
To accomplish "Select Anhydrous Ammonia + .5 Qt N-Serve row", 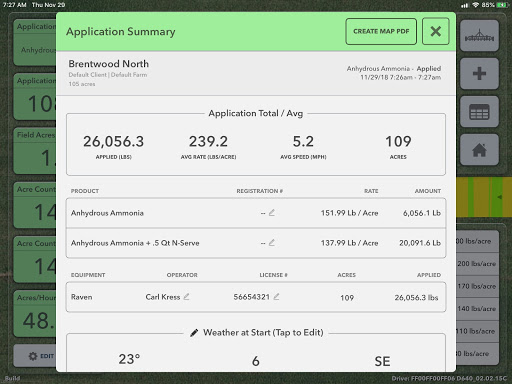I will point(256,243).
